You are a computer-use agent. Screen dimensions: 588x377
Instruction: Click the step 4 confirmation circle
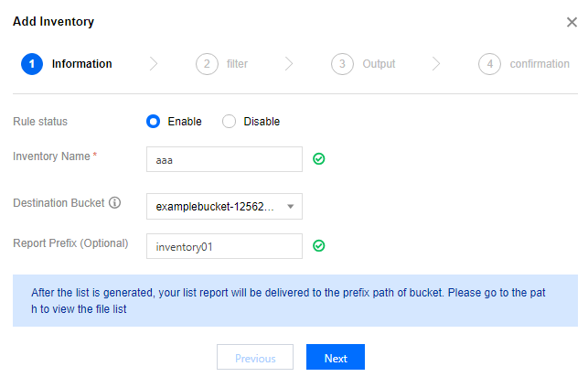tap(490, 64)
